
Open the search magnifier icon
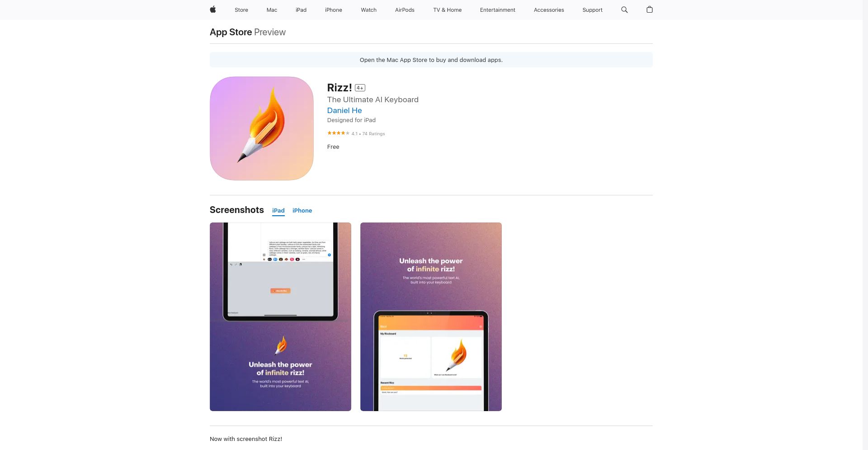point(624,9)
